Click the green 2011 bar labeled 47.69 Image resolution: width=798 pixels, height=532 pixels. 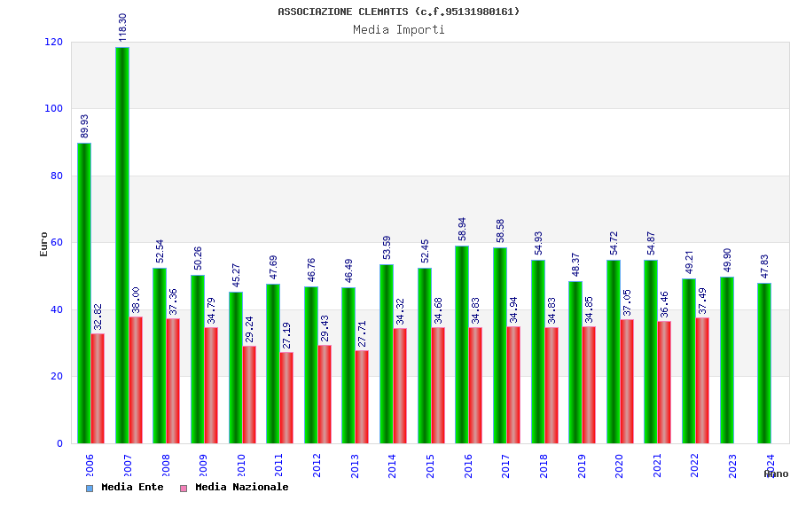[273, 364]
